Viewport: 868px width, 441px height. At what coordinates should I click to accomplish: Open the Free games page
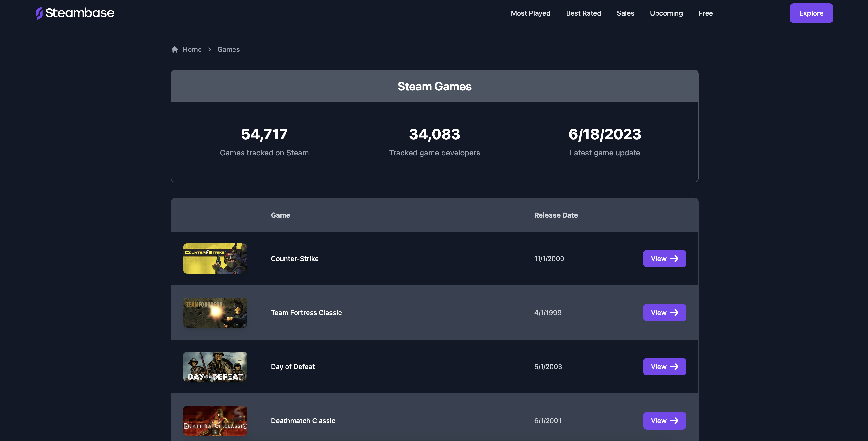(706, 13)
